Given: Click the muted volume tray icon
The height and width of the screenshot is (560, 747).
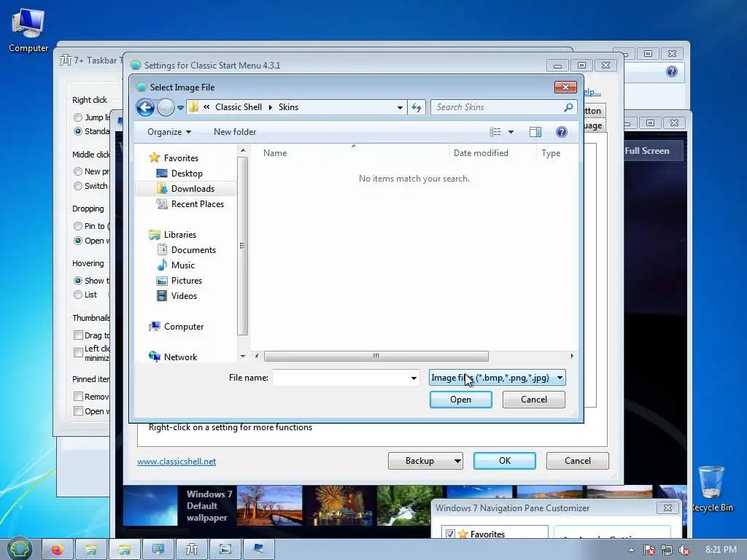Looking at the screenshot, I should [684, 550].
